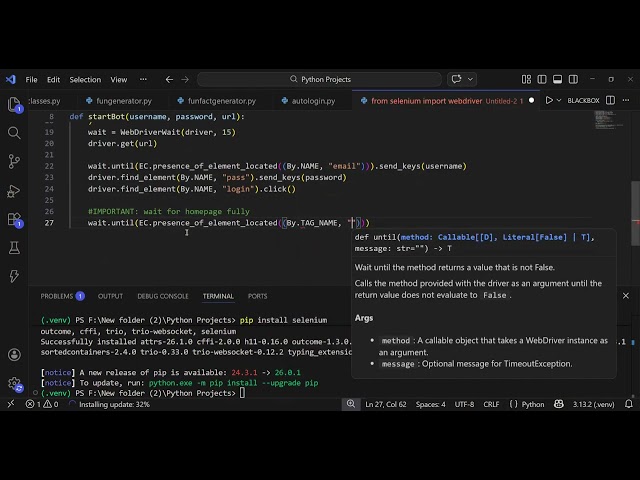Click the unsaved dot on Untitled-2 tab
The height and width of the screenshot is (480, 640).
pos(531,100)
